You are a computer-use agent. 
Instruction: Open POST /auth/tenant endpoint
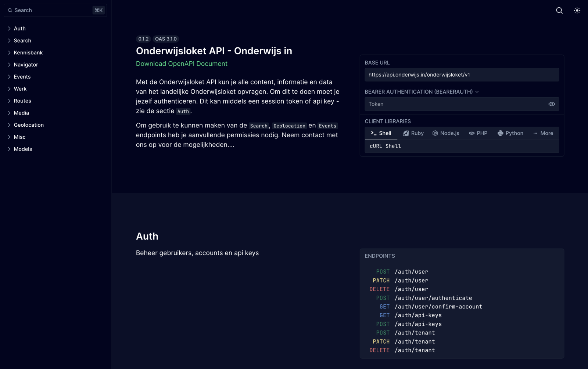(405, 333)
